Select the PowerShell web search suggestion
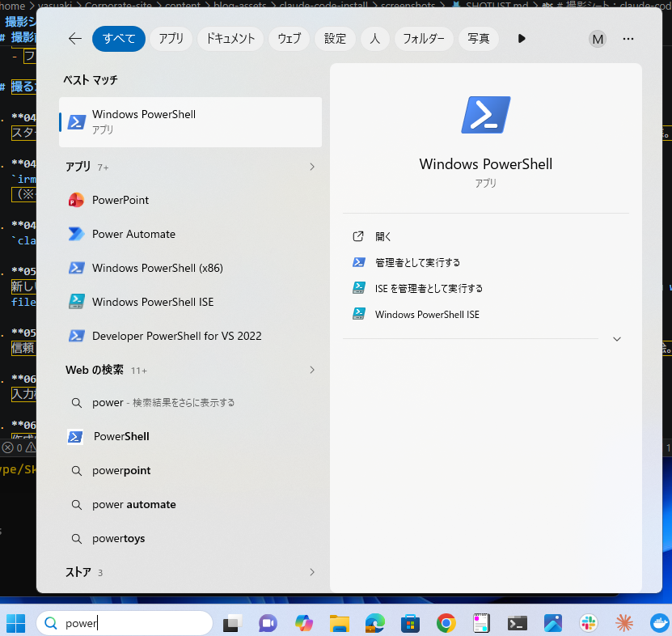 point(190,436)
